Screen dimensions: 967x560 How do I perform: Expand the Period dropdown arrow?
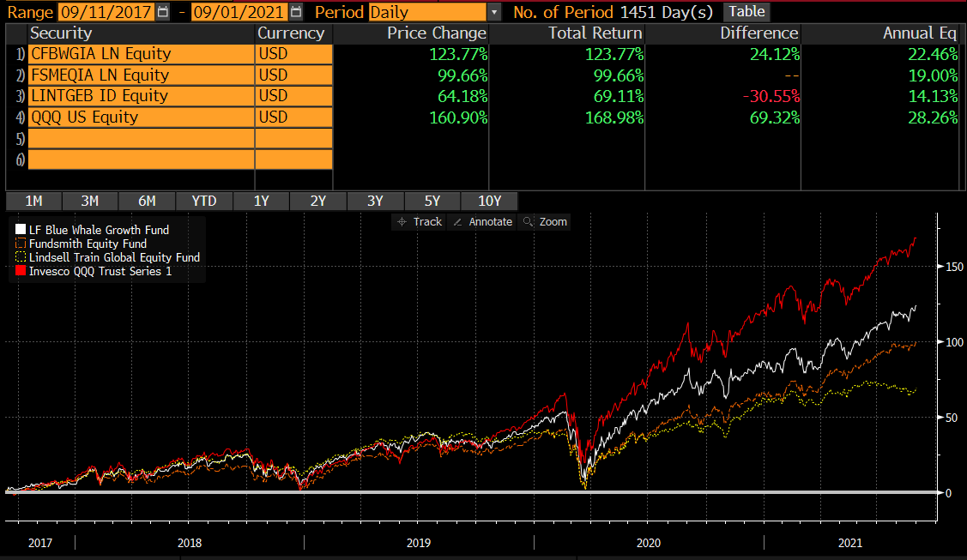point(494,12)
